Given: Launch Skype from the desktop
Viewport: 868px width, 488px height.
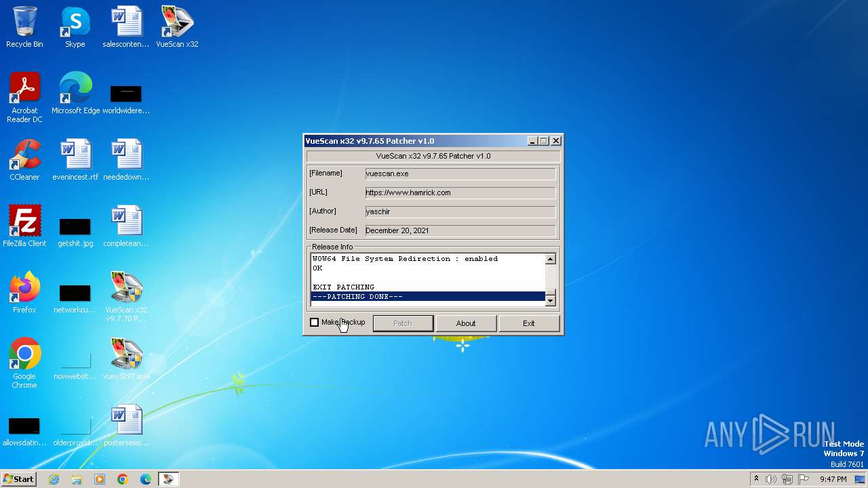Looking at the screenshot, I should 75,27.
